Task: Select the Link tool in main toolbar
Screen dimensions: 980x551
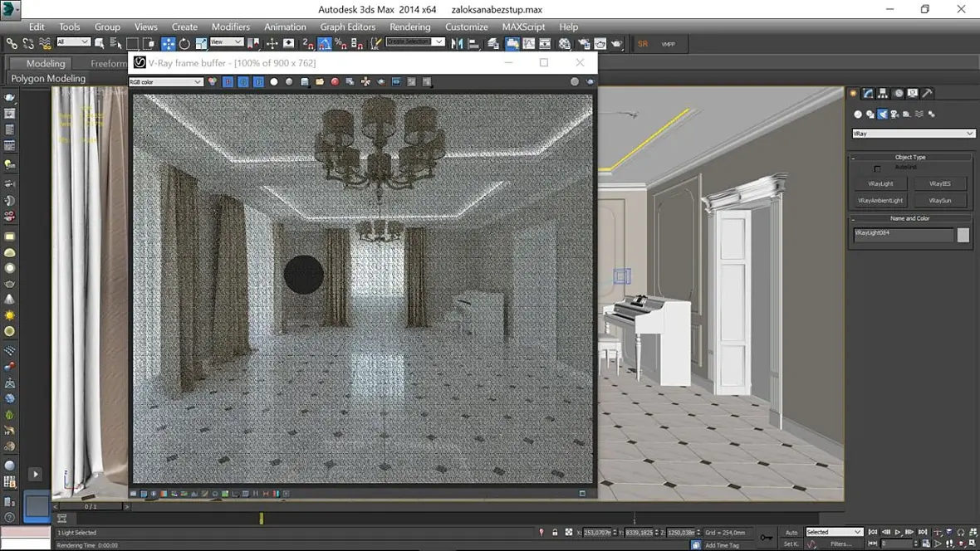Action: 12,44
